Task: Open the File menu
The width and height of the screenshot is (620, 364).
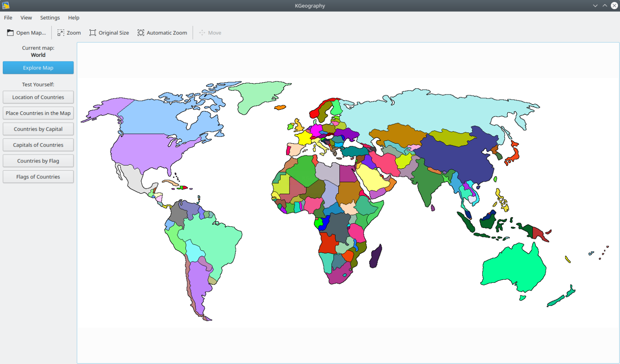Action: [x=8, y=18]
